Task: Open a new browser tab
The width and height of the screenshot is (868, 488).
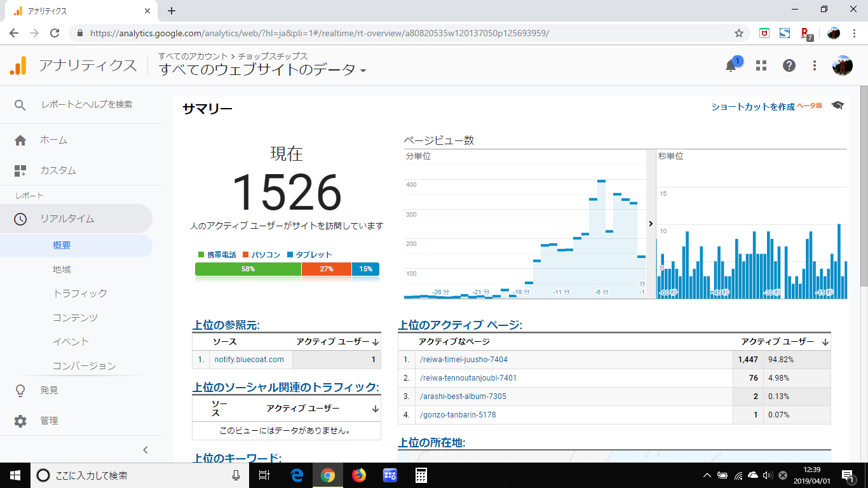Action: pos(171,11)
